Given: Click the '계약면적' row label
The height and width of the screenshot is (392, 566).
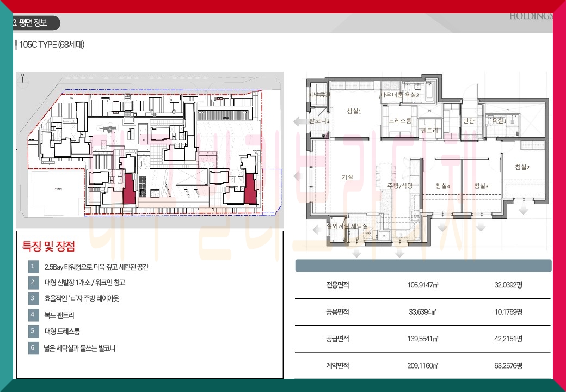Looking at the screenshot, I should pos(337,366).
